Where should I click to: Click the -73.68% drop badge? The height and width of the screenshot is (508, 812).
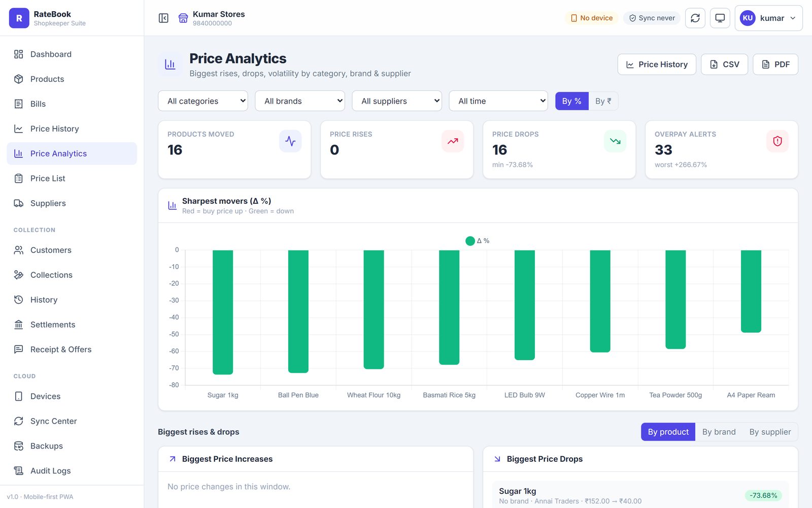763,495
